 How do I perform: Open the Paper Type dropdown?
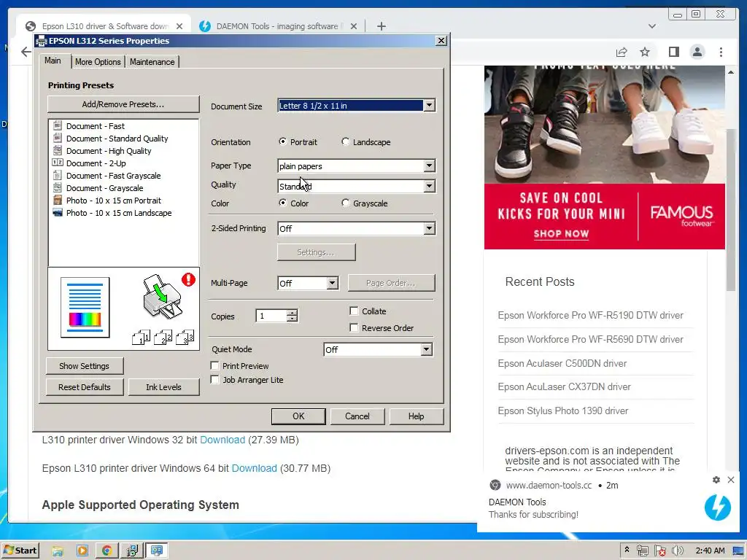(x=429, y=166)
